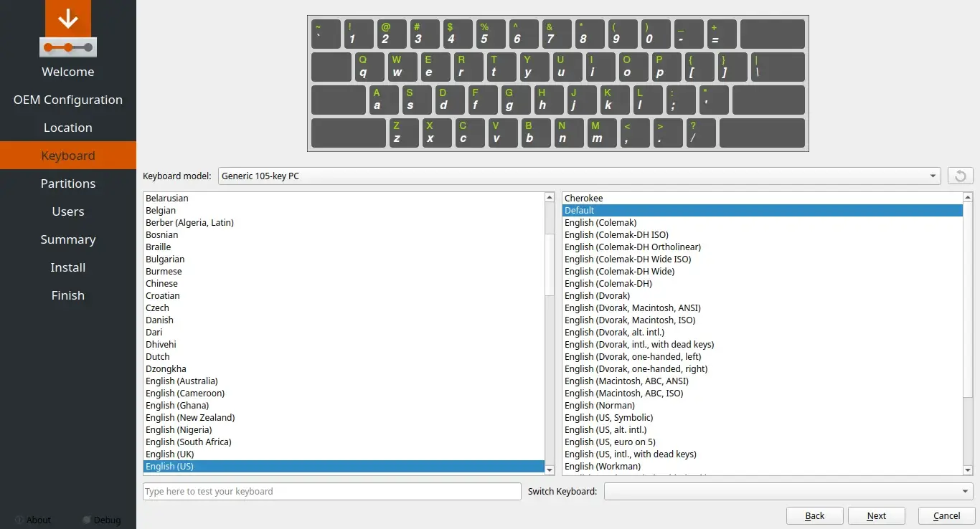Pick English (New Zealand) layout
The image size is (980, 529).
(344, 417)
